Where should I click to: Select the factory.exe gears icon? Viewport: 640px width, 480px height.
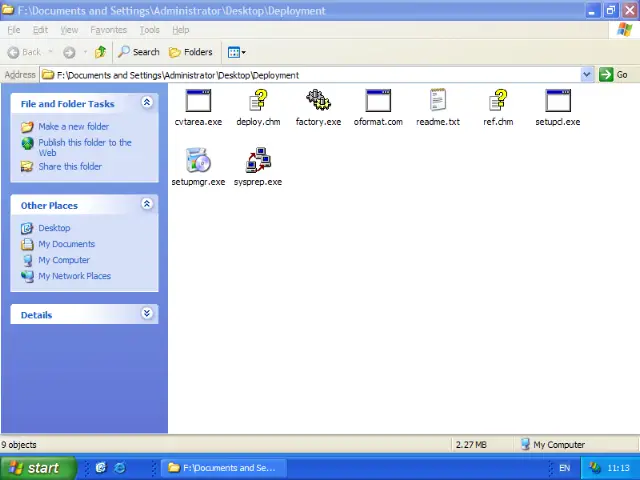pyautogui.click(x=318, y=100)
